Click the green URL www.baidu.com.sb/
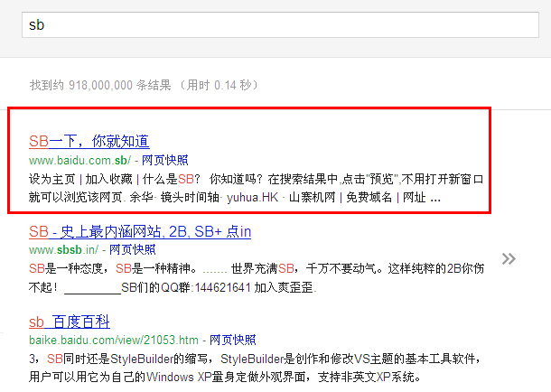551x392 pixels. coord(79,161)
